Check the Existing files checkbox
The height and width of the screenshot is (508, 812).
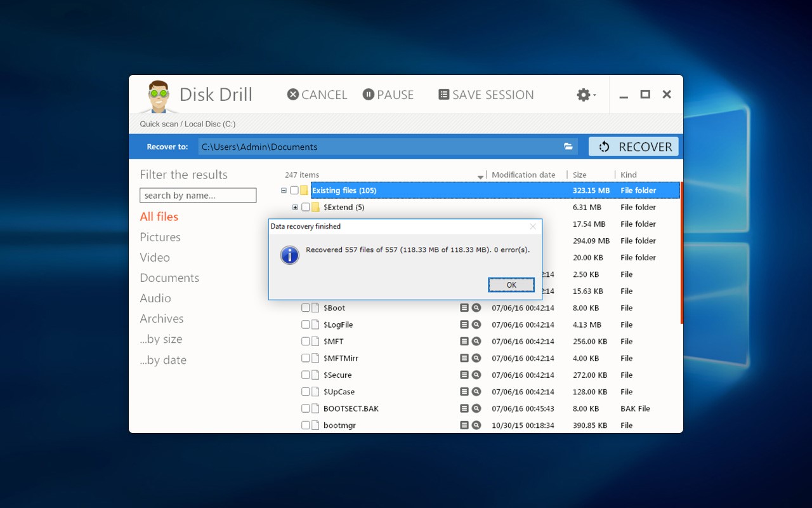tap(294, 190)
